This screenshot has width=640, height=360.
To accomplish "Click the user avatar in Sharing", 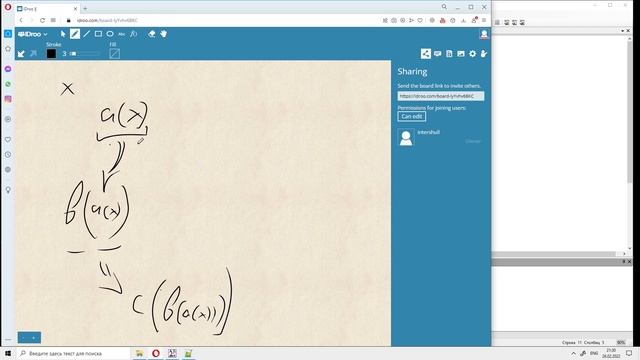I will pos(406,137).
